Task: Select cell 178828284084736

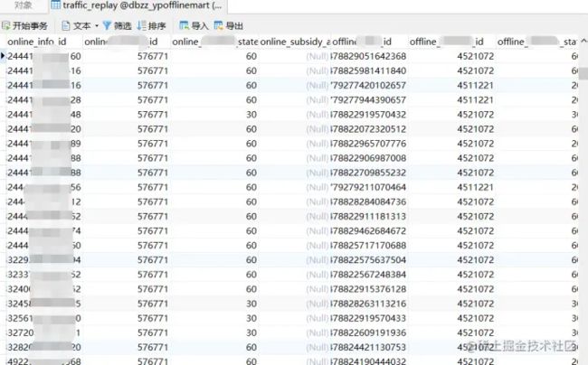Action: 368,201
